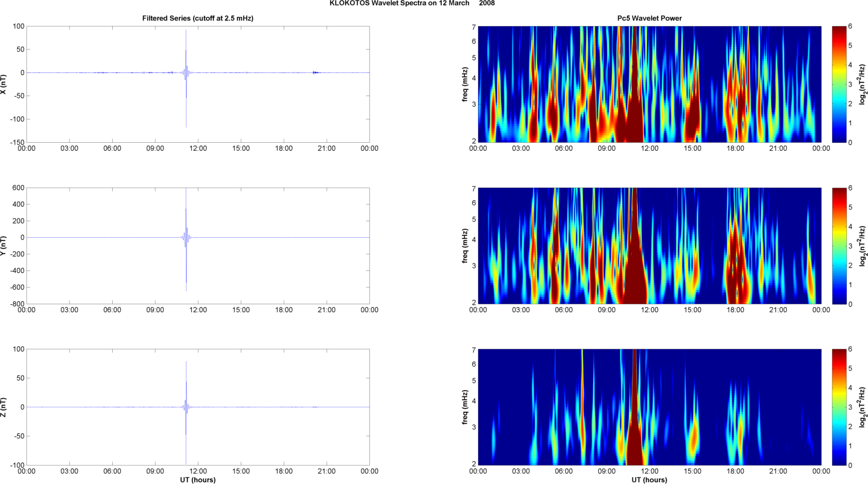Select the 'Filtered Series (cutoff at 2.5 mHz)' heading

pos(198,18)
